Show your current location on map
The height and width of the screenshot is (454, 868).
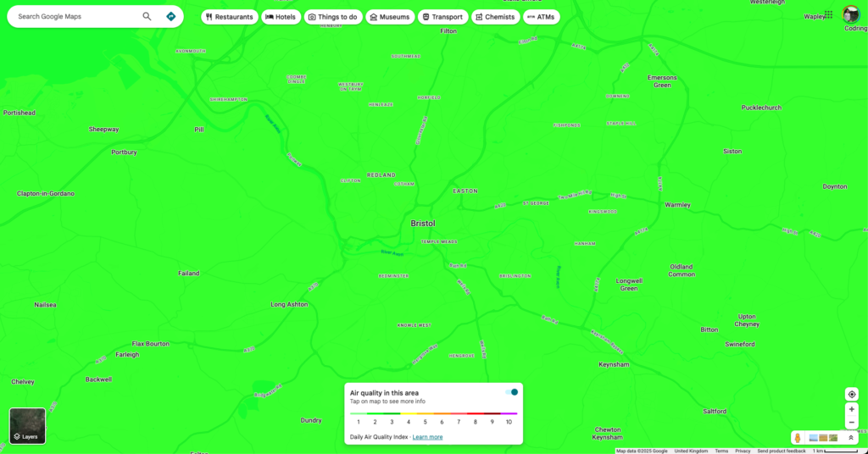click(x=852, y=394)
